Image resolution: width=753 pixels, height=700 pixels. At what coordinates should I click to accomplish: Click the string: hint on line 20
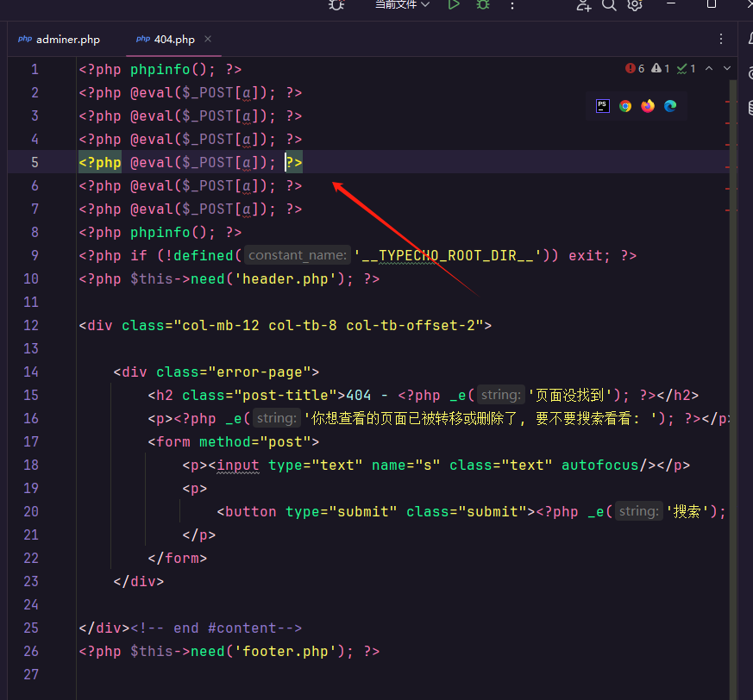coord(638,511)
